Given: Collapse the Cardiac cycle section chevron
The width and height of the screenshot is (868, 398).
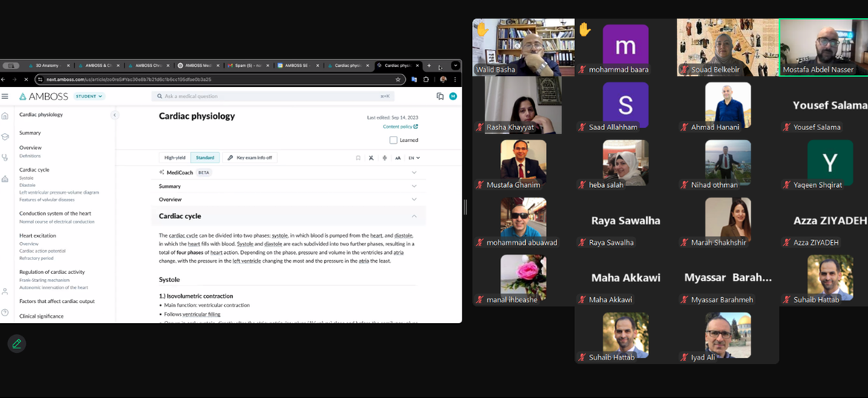Looking at the screenshot, I should [x=414, y=216].
